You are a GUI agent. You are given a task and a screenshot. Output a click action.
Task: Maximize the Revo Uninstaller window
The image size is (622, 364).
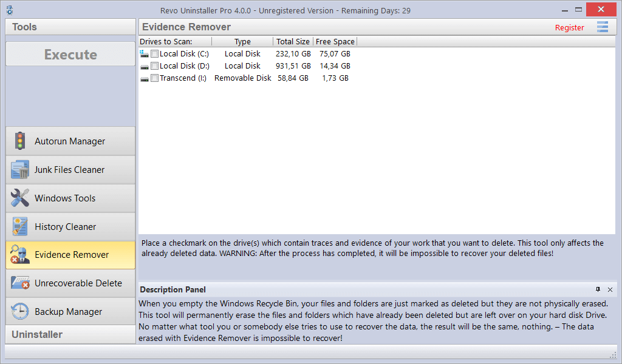coord(578,10)
